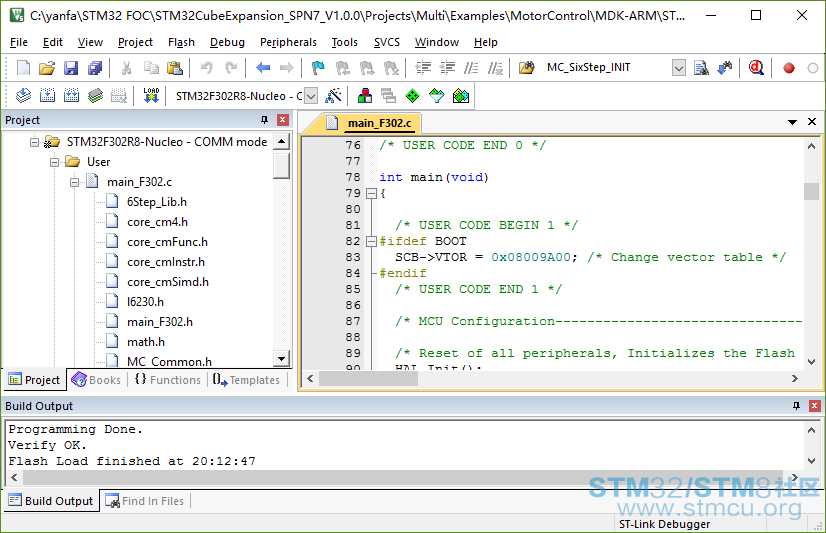The image size is (826, 533).
Task: Redo the last edit
Action: tap(231, 68)
